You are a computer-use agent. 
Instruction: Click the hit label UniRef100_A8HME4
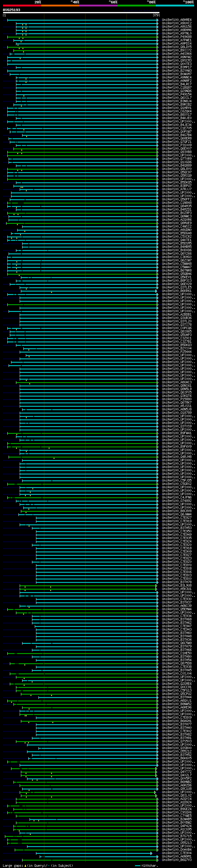[176, 20]
